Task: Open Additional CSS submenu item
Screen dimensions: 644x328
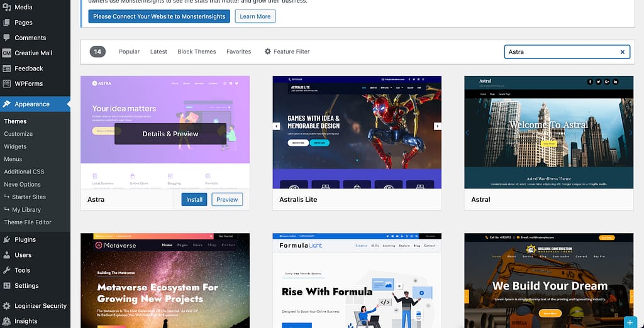Action: [x=24, y=172]
